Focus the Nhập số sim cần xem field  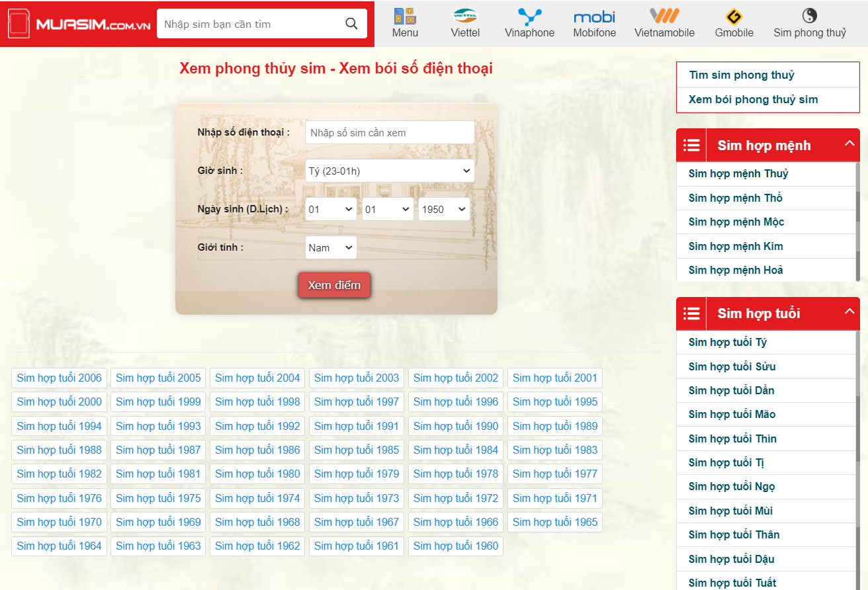(x=390, y=132)
